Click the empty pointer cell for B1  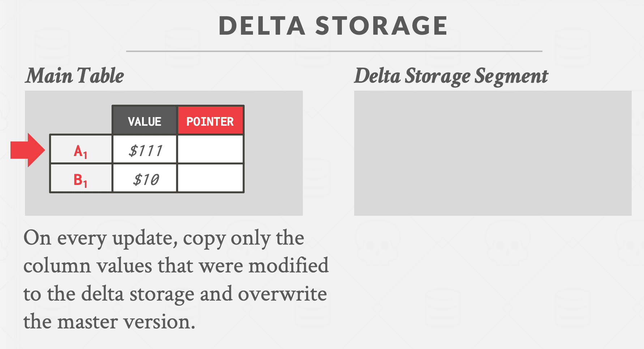tap(210, 178)
